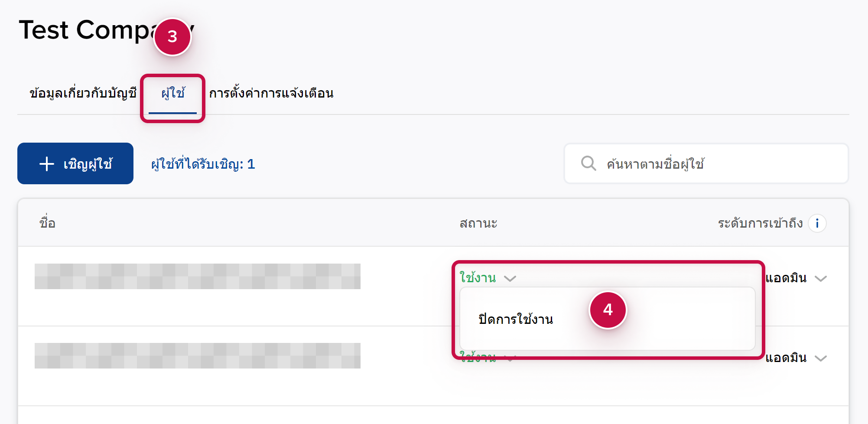The height and width of the screenshot is (424, 868).
Task: Select ปิดการใช้งาน from the status menu
Action: (516, 320)
